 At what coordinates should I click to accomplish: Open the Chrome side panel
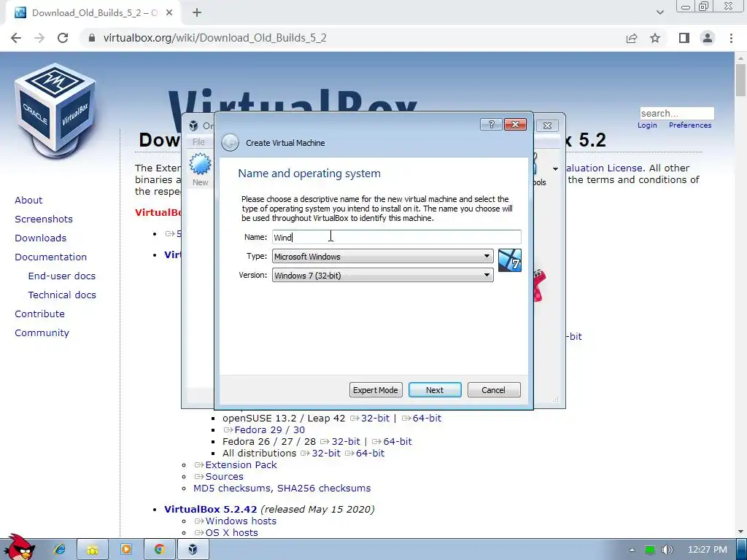[x=684, y=38]
